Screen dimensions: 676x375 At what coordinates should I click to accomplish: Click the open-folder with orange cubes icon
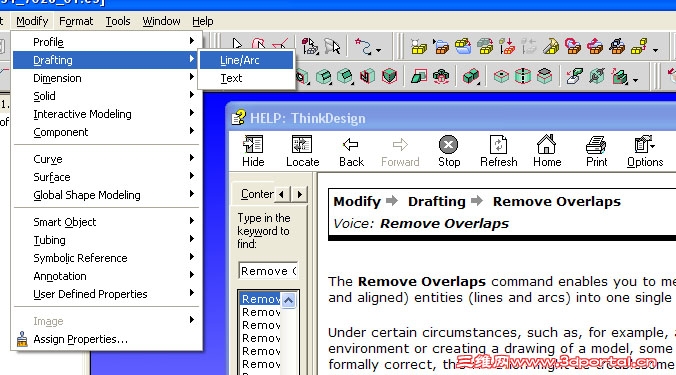tap(441, 46)
